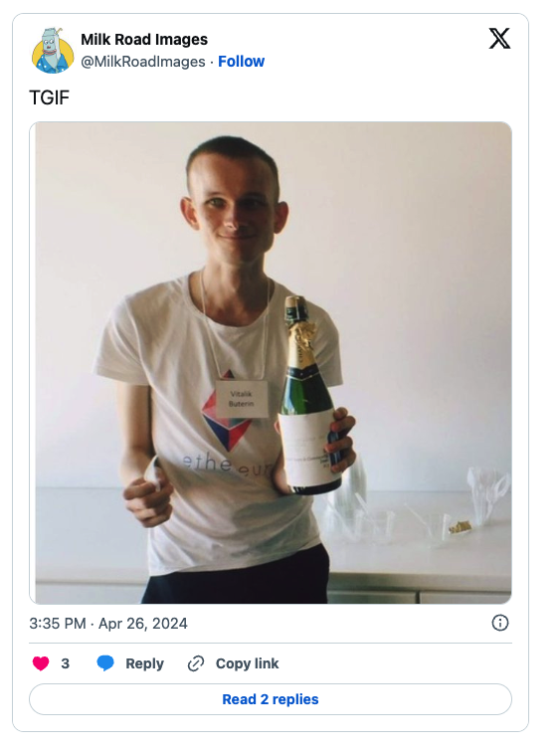
Task: Open the 3:35 PM Apr 26, 2024 timestamp
Action: point(108,624)
